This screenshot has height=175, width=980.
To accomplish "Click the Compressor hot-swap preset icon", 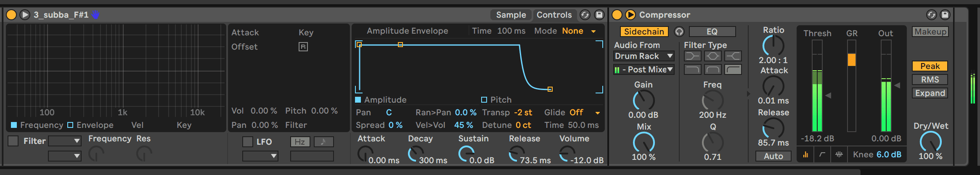I will (932, 15).
